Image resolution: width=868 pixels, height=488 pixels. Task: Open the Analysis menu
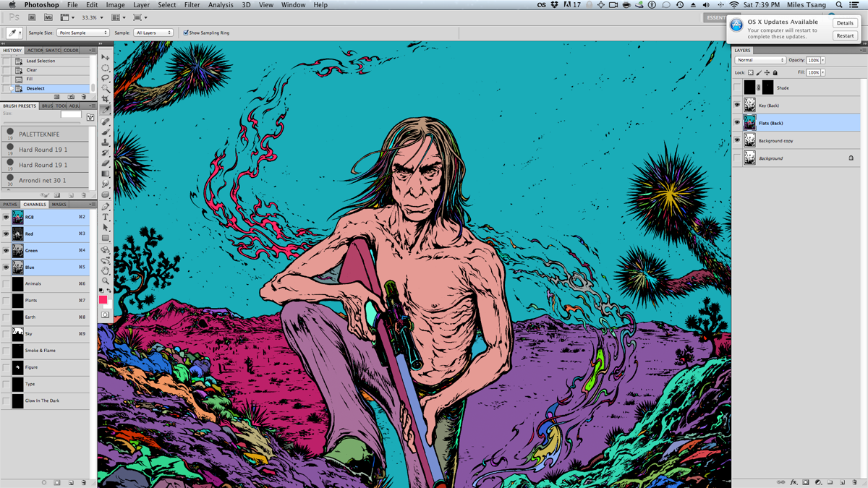click(221, 5)
